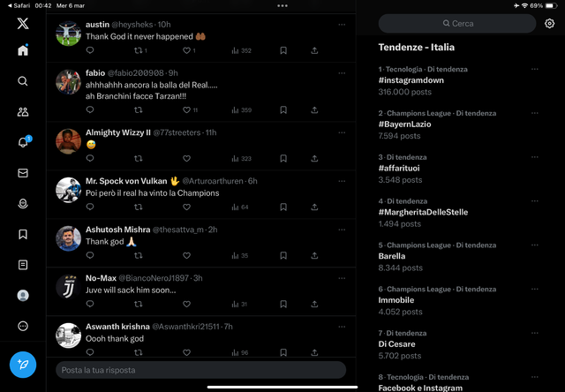The width and height of the screenshot is (565, 392).
Task: Open More menu circle in left sidebar
Action: point(23,326)
